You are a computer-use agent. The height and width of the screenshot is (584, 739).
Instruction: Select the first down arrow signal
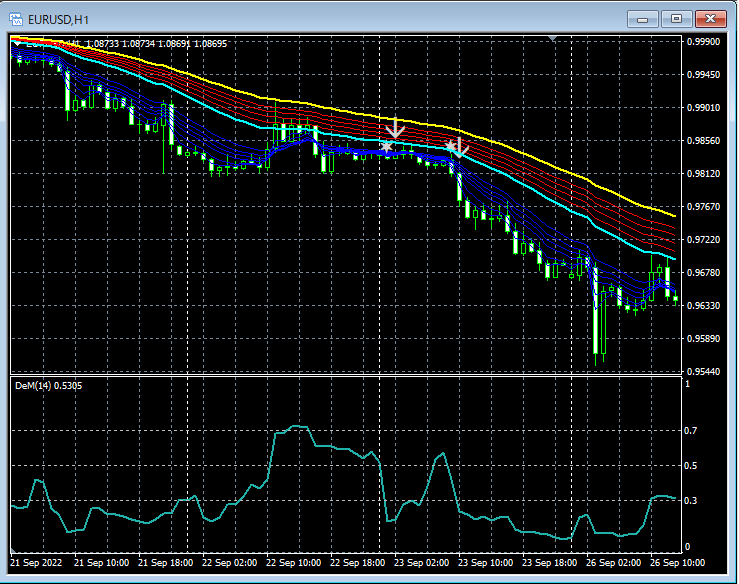click(395, 127)
